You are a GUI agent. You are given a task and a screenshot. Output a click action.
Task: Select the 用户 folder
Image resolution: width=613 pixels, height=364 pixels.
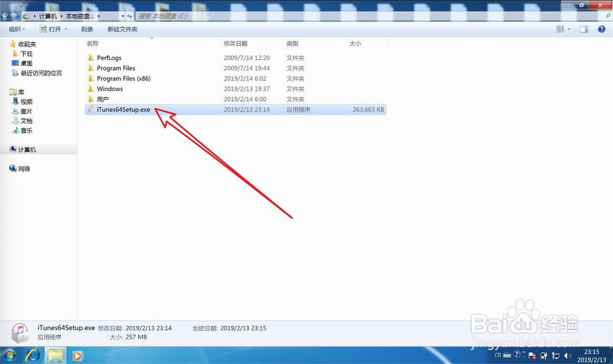pyautogui.click(x=103, y=99)
